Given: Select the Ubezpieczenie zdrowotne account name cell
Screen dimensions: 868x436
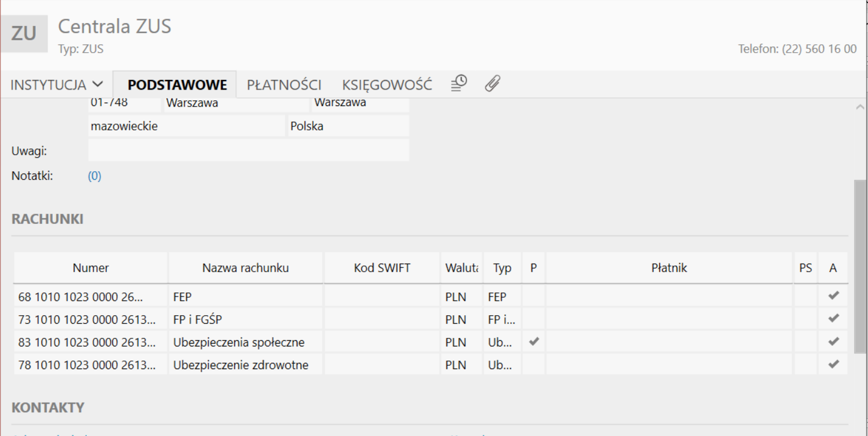Looking at the screenshot, I should (x=246, y=365).
